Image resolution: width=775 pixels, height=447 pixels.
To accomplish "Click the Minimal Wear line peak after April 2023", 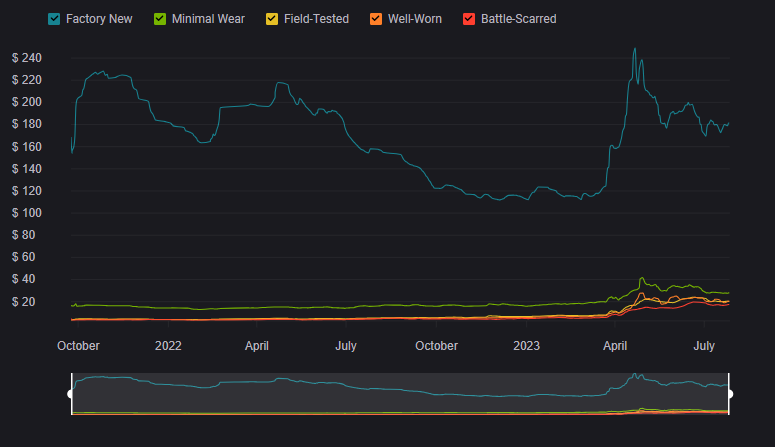I will tap(642, 278).
